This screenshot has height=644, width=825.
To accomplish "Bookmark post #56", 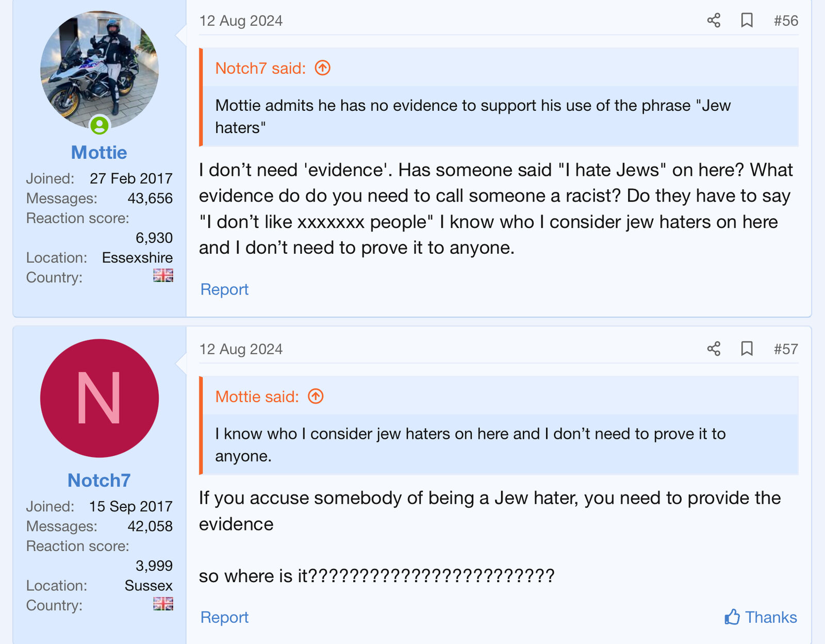I will [x=747, y=21].
